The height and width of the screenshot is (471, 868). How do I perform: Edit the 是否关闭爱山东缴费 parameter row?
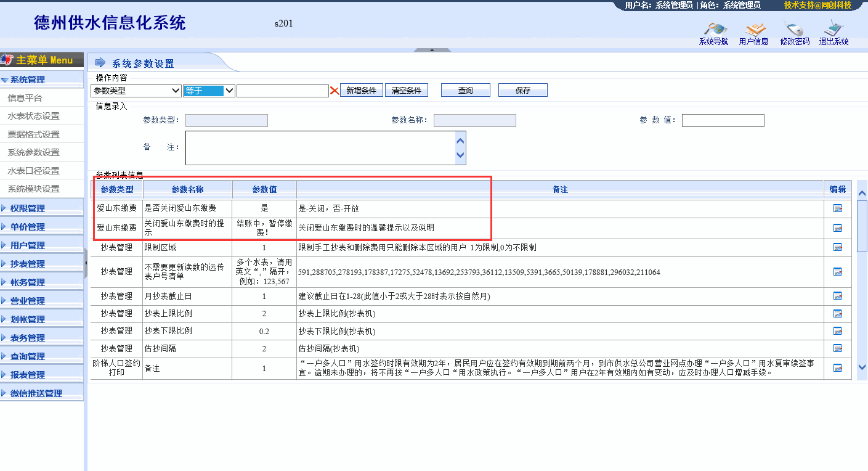click(837, 208)
